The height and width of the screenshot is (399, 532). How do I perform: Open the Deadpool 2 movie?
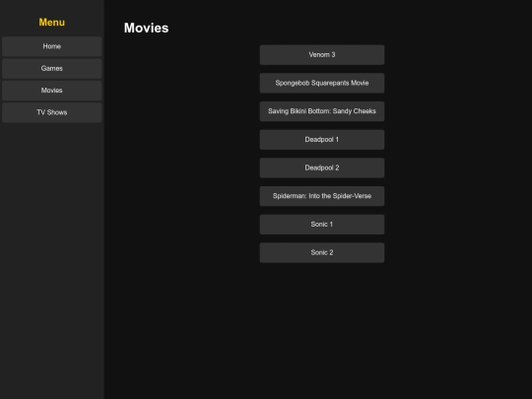(x=322, y=167)
